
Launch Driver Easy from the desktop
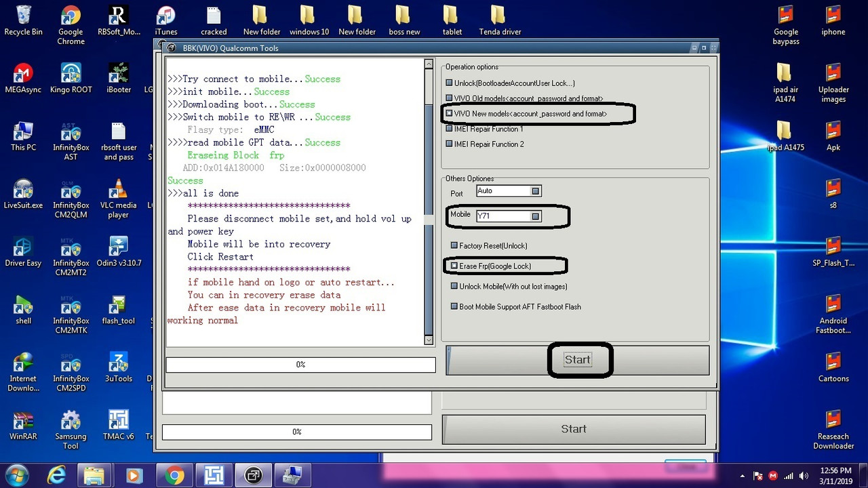point(23,251)
